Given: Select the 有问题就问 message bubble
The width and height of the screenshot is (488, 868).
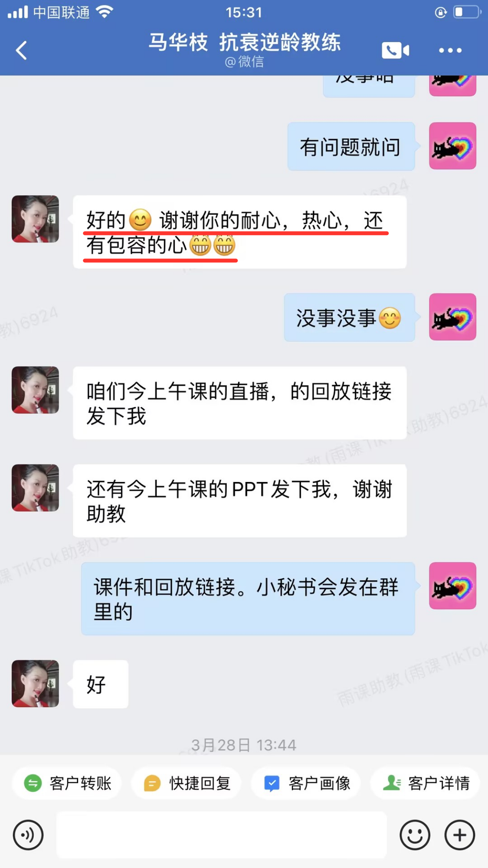Looking at the screenshot, I should (351, 147).
